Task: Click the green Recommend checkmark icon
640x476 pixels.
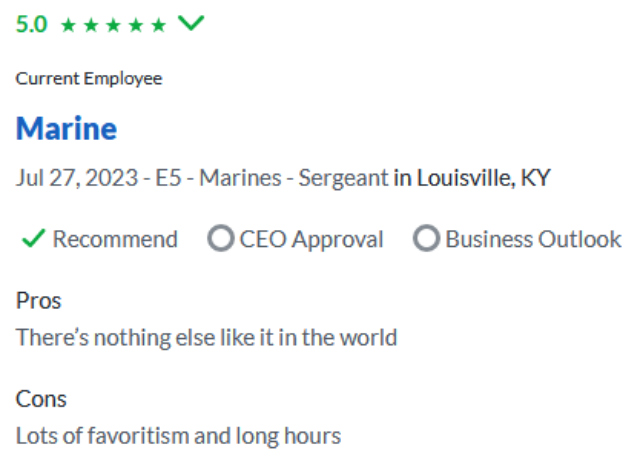Action: coord(32,239)
